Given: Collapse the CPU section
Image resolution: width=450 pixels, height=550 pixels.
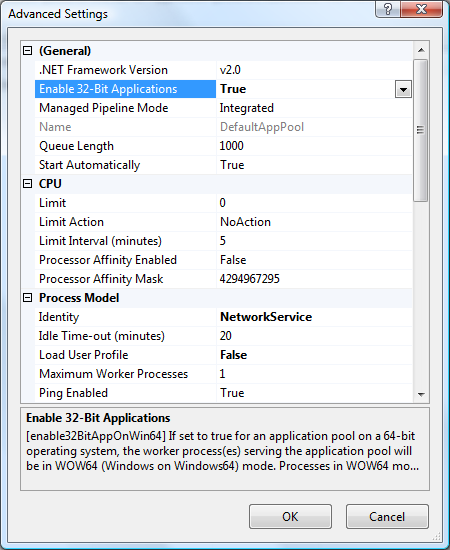Looking at the screenshot, I should [27, 183].
